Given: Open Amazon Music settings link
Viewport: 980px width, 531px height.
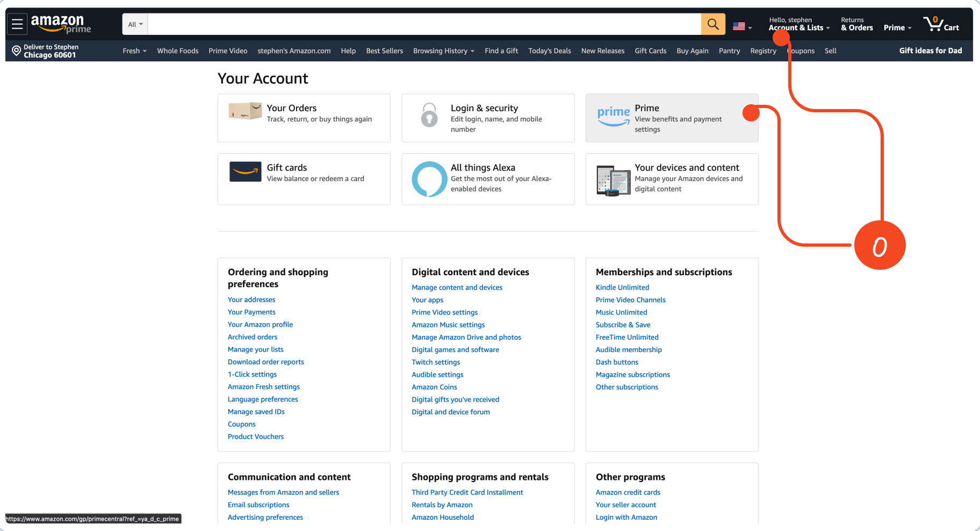Looking at the screenshot, I should point(448,325).
